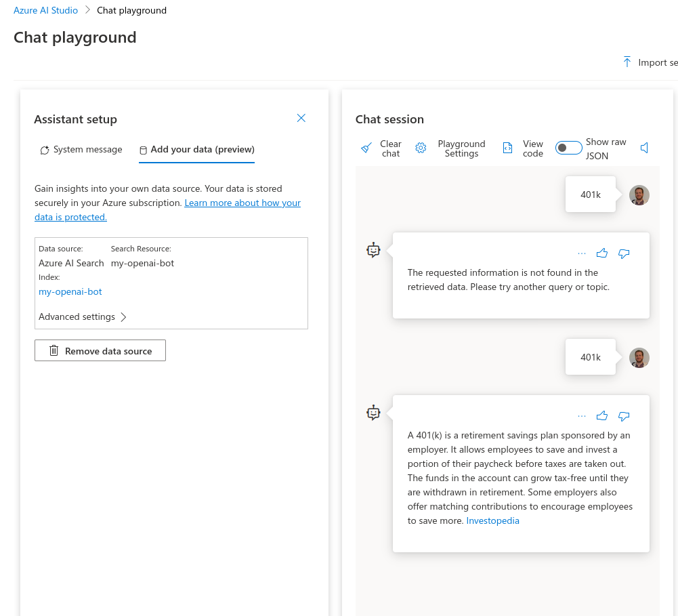
Task: Switch to the System message tab
Action: pos(81,150)
